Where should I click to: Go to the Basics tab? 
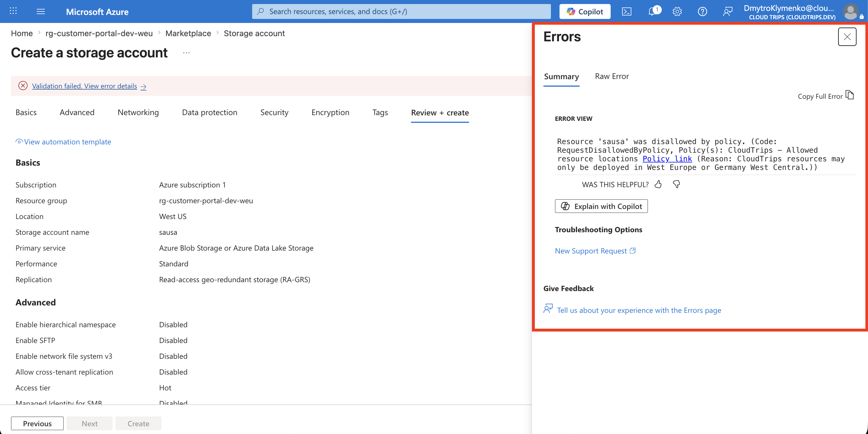[26, 113]
